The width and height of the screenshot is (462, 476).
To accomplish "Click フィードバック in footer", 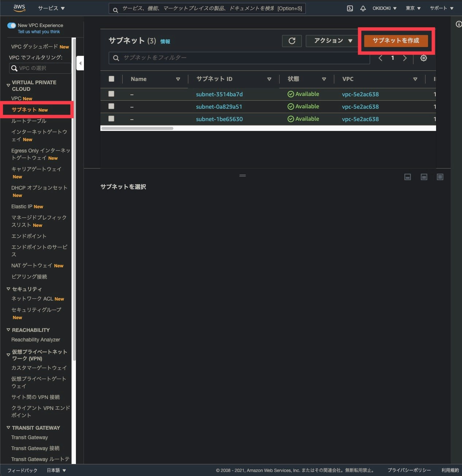I will point(22,471).
